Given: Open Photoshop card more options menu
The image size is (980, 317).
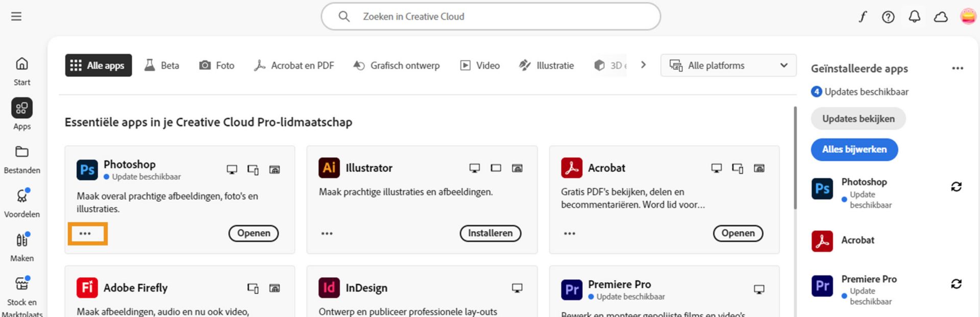Looking at the screenshot, I should 85,233.
